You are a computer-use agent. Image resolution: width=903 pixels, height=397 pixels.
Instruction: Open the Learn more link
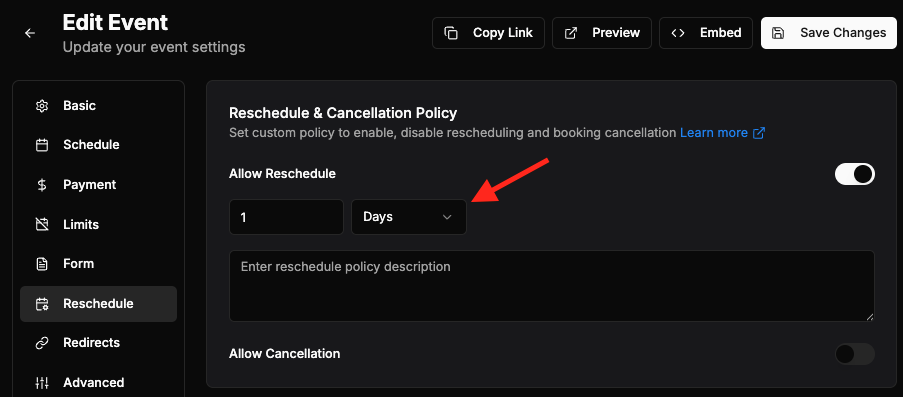click(x=714, y=133)
